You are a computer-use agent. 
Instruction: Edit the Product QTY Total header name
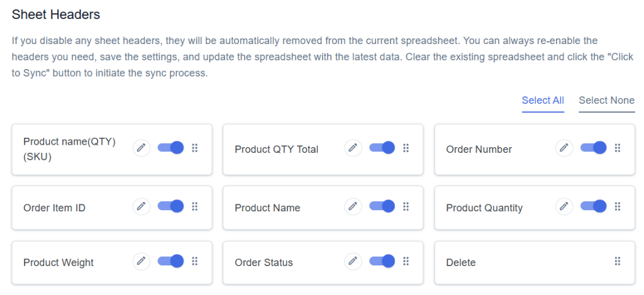pos(353,147)
